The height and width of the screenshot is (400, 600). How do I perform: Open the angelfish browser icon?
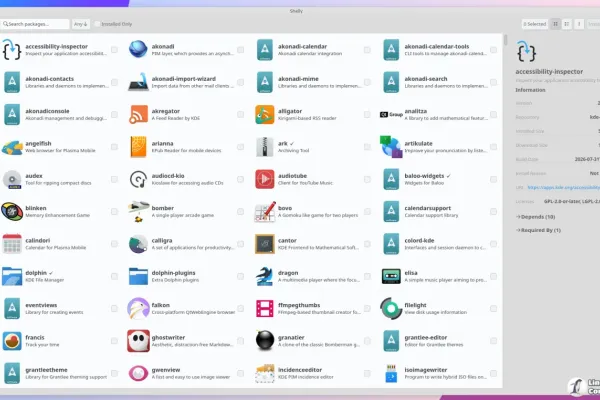point(12,147)
